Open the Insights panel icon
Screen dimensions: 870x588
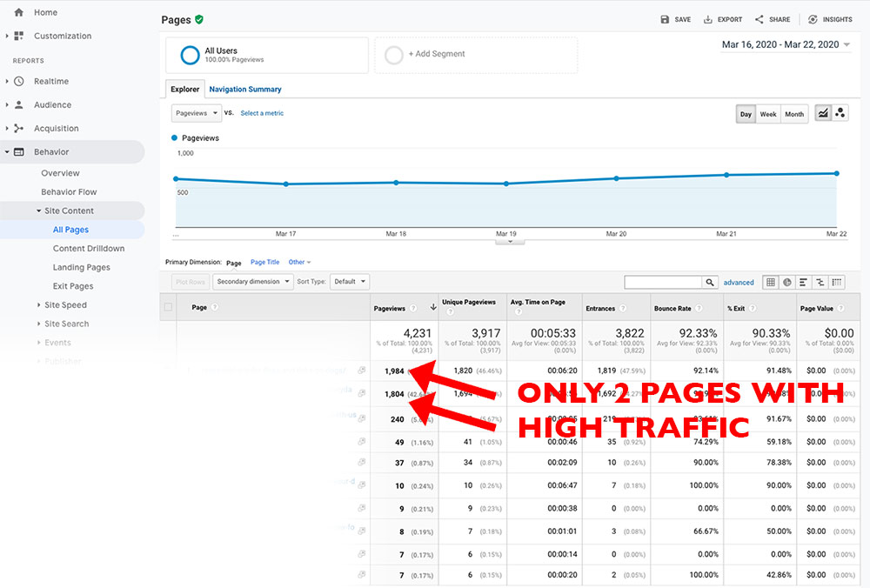[813, 19]
